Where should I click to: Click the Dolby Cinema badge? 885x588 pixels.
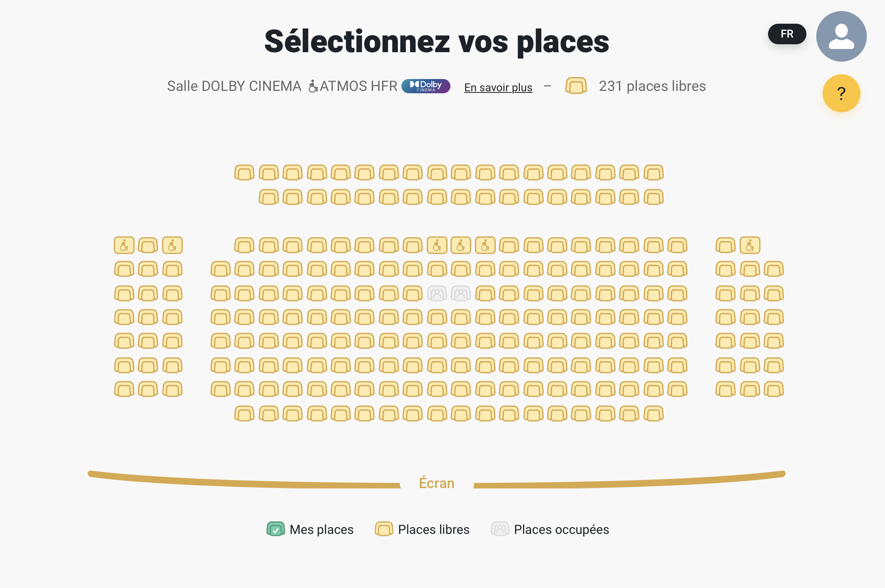[426, 86]
